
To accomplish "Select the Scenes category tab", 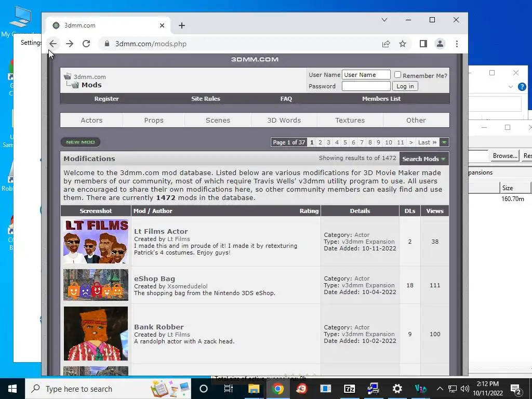I will 218,120.
